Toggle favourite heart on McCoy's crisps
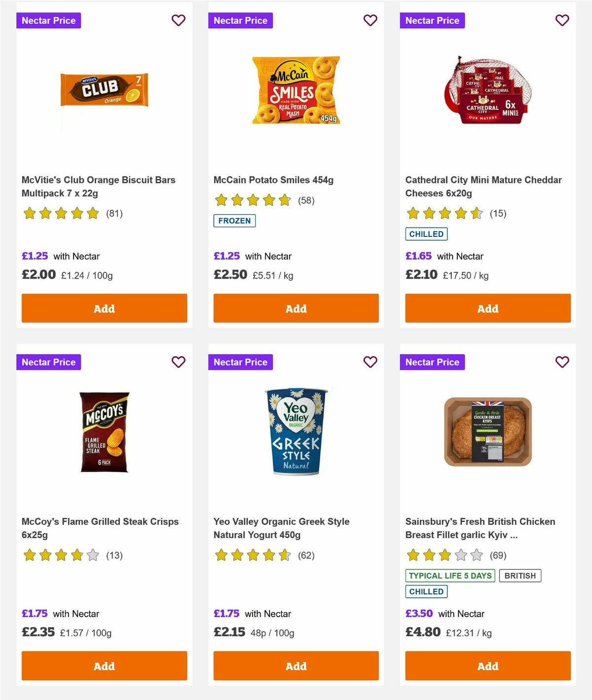The width and height of the screenshot is (592, 700). click(x=178, y=362)
